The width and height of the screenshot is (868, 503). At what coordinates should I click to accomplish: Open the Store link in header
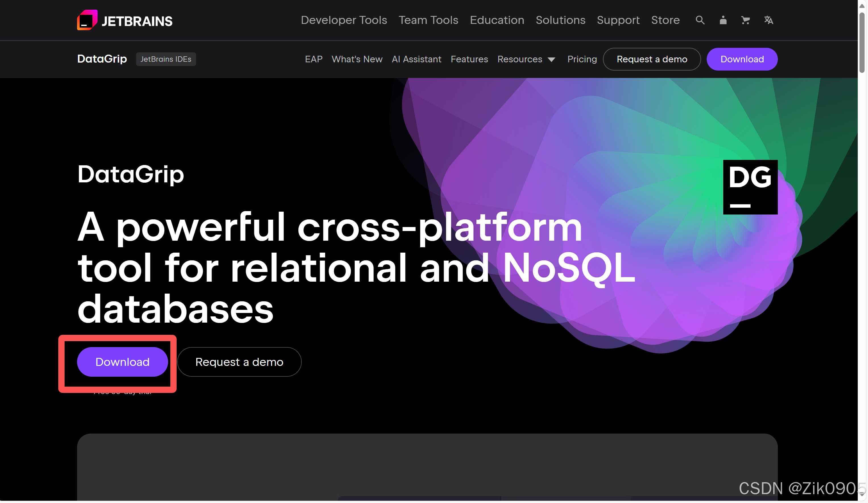tap(665, 20)
